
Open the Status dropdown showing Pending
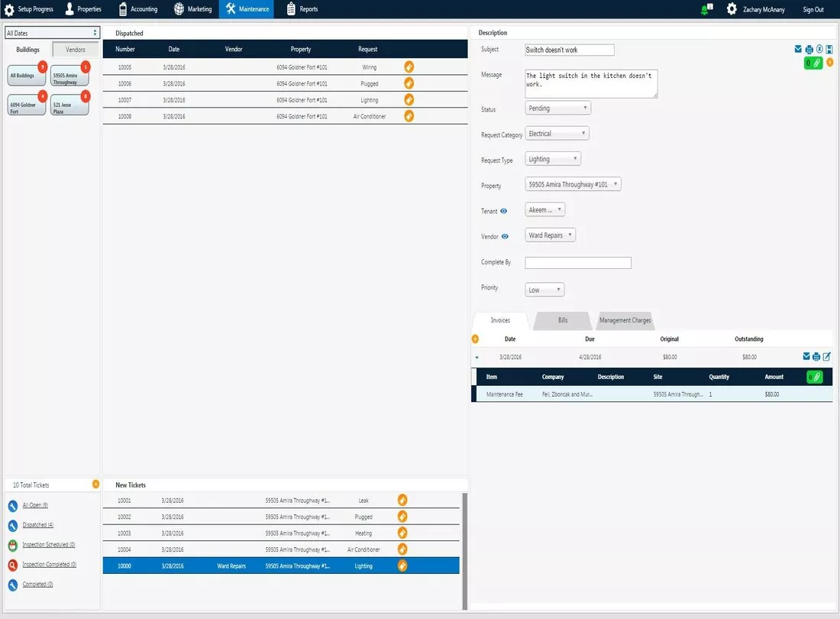557,109
